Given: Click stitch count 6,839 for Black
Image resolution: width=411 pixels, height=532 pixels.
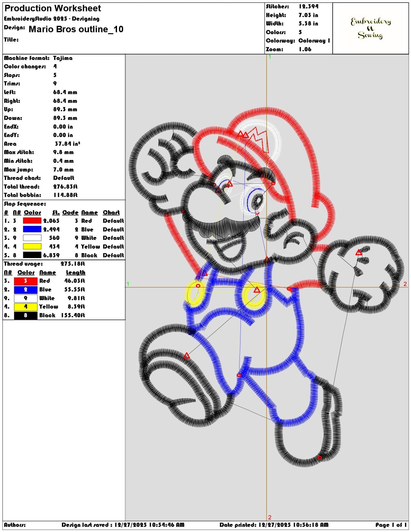Looking at the screenshot, I should pyautogui.click(x=51, y=255).
